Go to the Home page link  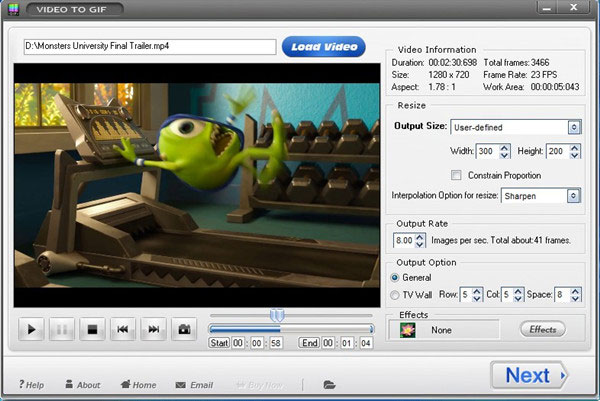(138, 385)
